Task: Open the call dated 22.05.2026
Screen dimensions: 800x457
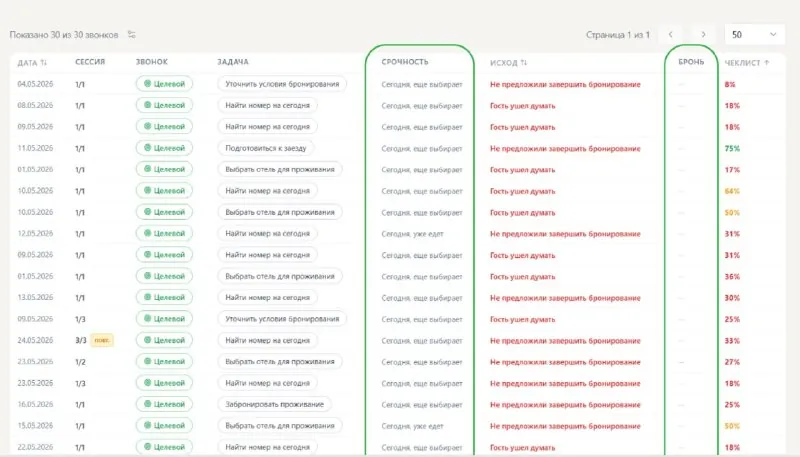Action: click(x=35, y=447)
